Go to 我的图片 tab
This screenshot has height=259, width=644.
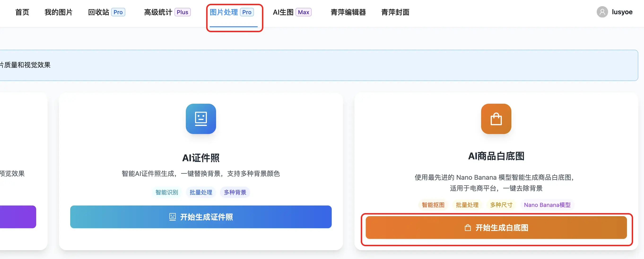tap(58, 12)
